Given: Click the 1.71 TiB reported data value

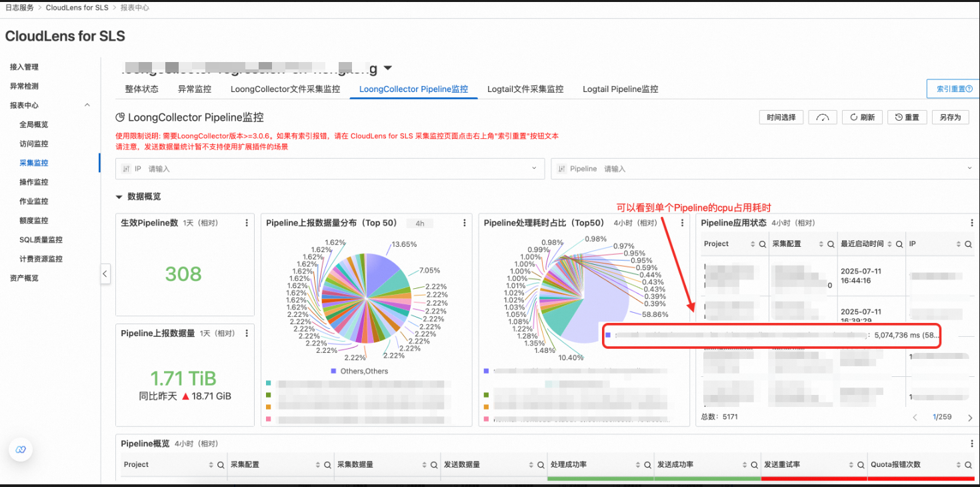Looking at the screenshot, I should click(183, 378).
